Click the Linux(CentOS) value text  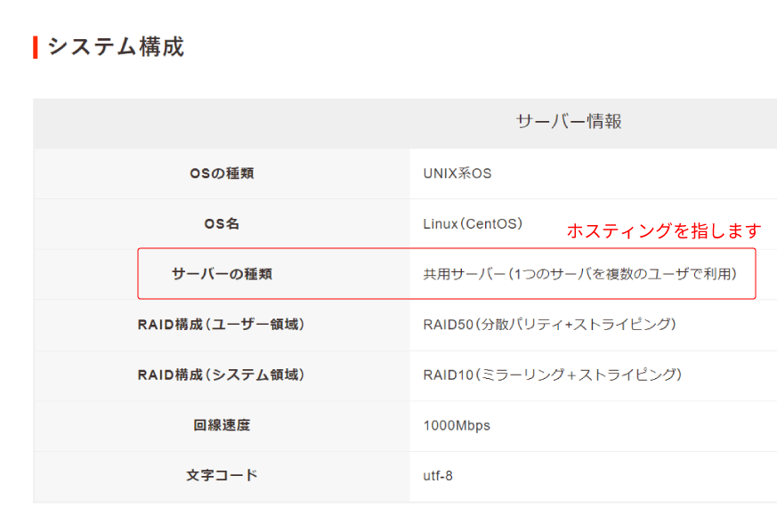click(473, 223)
